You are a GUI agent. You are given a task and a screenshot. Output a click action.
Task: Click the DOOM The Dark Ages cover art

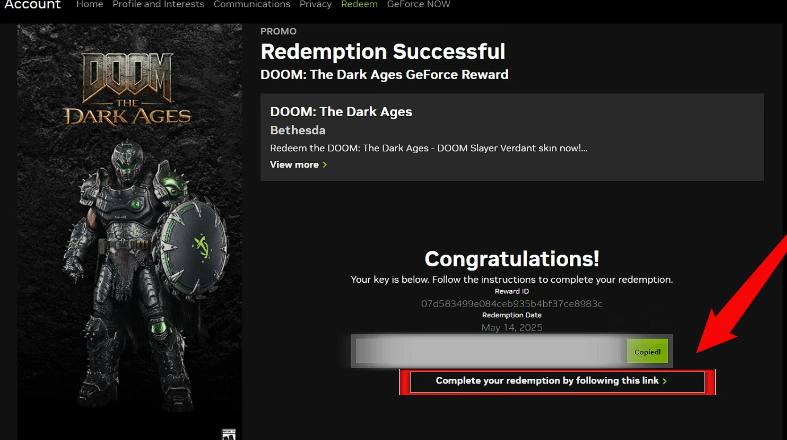(129, 232)
